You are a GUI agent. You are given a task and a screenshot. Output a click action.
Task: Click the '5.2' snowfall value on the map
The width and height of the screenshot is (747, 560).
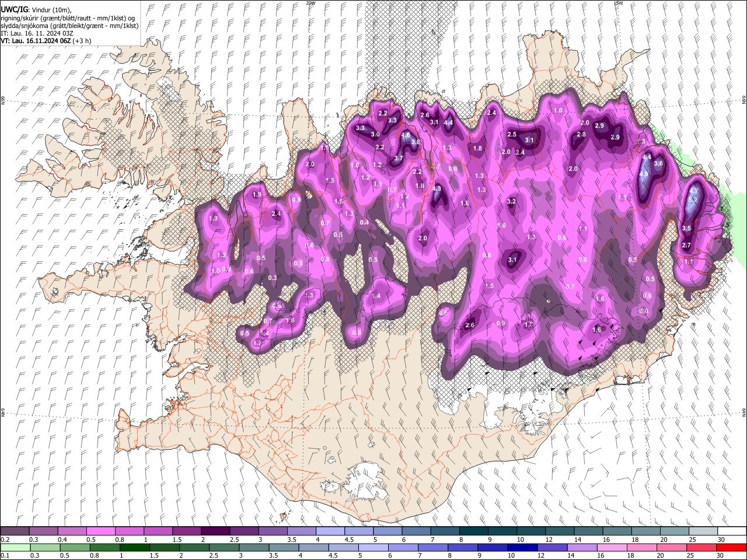(693, 200)
